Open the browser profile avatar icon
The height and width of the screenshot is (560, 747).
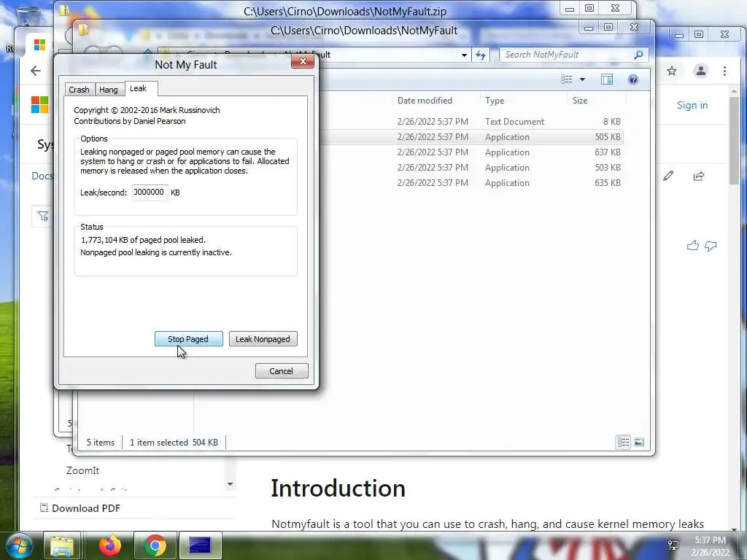tap(701, 71)
